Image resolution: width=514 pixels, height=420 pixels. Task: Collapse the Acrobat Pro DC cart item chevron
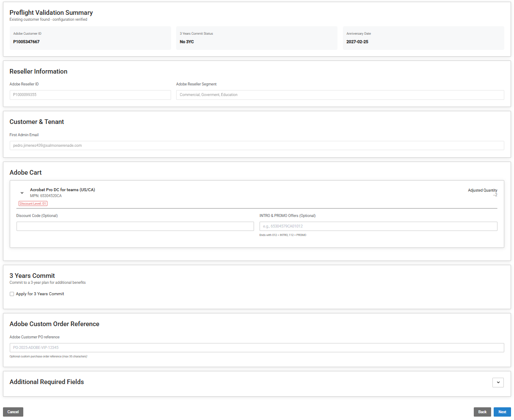pyautogui.click(x=22, y=193)
